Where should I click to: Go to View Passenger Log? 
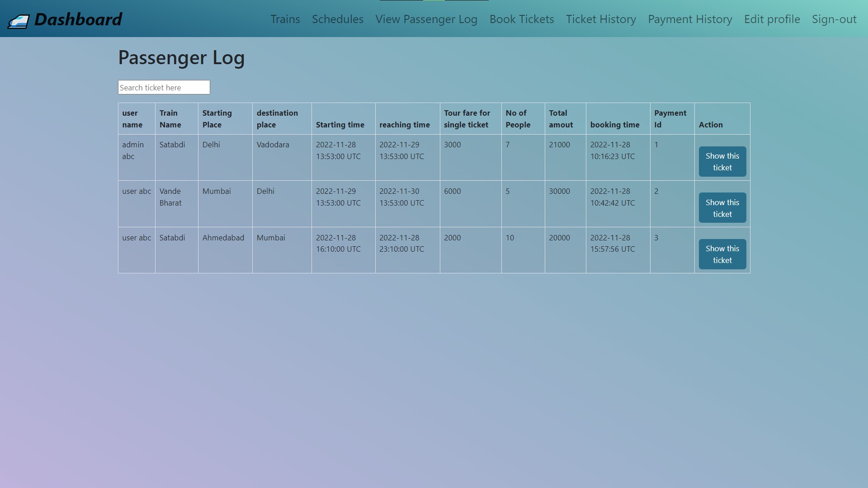(426, 19)
